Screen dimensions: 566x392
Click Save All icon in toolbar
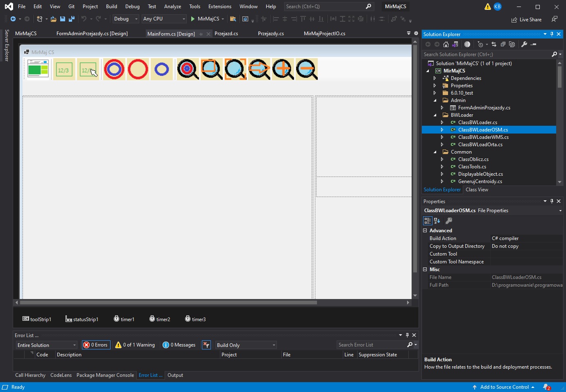click(x=72, y=19)
